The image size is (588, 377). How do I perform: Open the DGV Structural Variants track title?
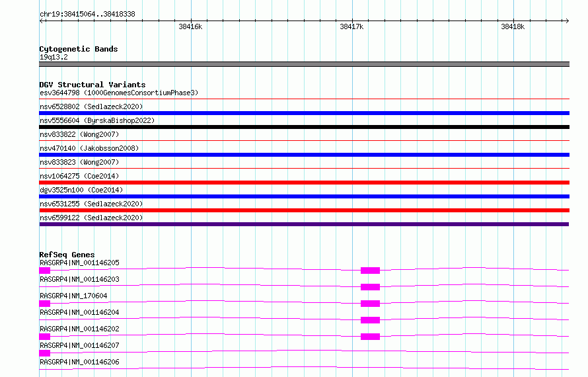(92, 85)
